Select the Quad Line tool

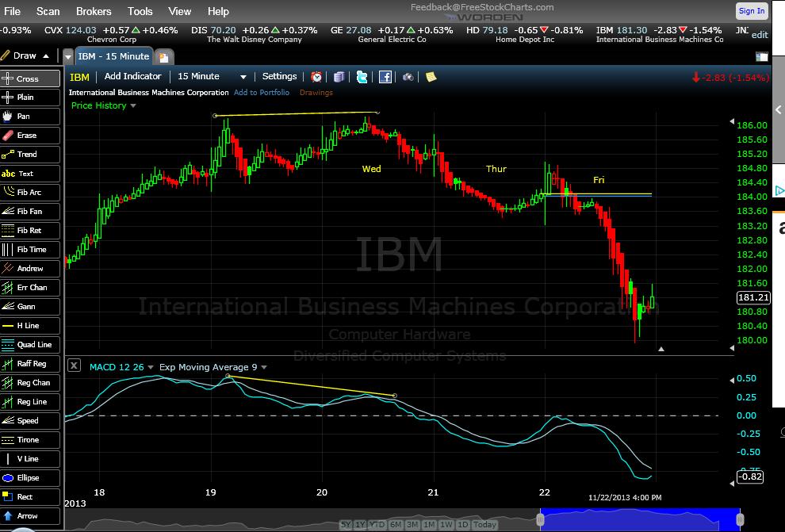pyautogui.click(x=30, y=344)
